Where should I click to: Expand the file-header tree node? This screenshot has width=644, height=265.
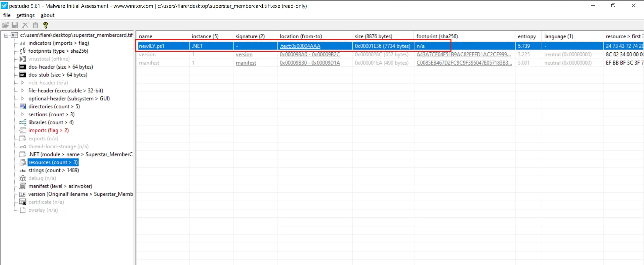[23, 90]
